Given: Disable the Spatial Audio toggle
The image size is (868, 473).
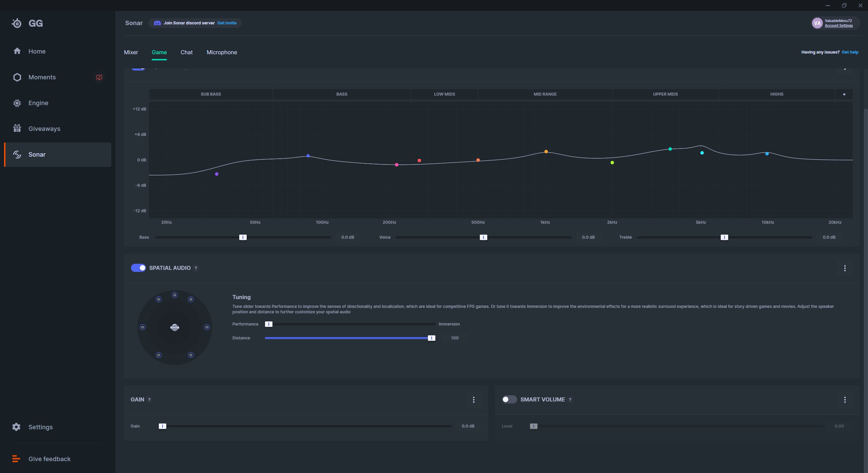Looking at the screenshot, I should pyautogui.click(x=138, y=268).
